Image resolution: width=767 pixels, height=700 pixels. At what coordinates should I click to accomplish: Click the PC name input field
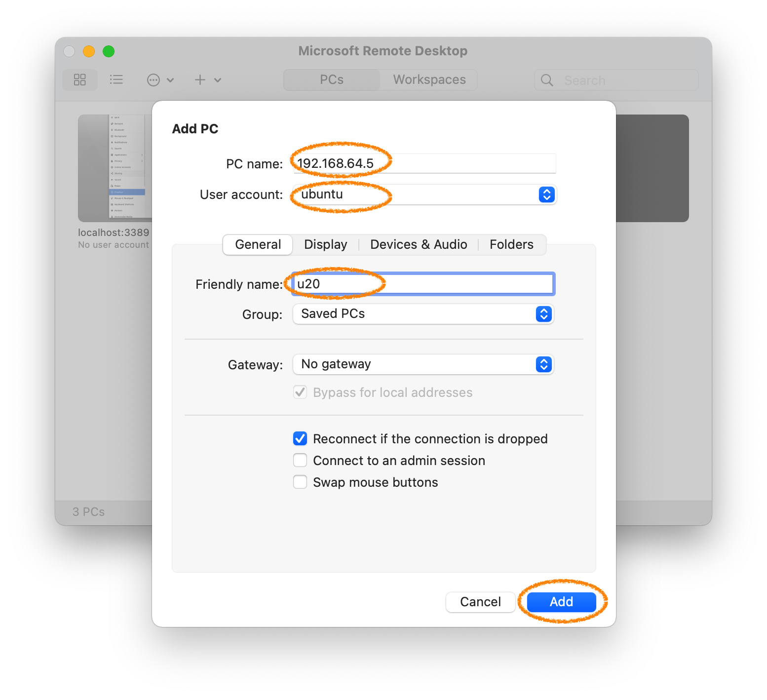tap(424, 164)
